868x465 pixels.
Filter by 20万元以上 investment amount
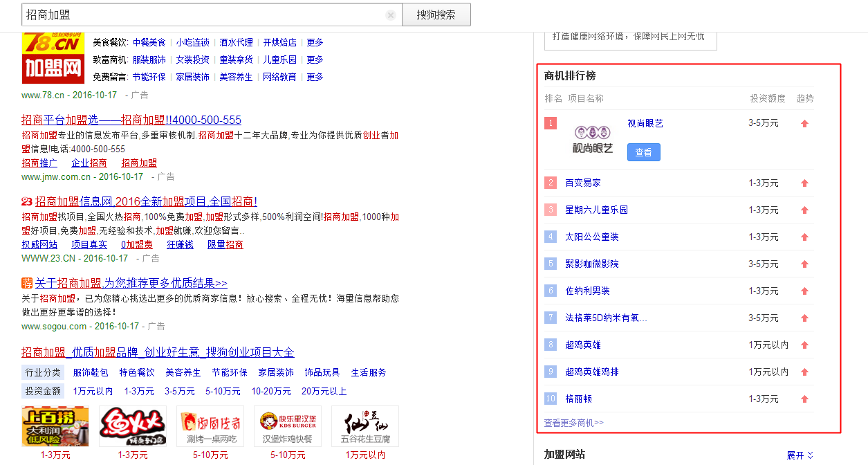(324, 391)
